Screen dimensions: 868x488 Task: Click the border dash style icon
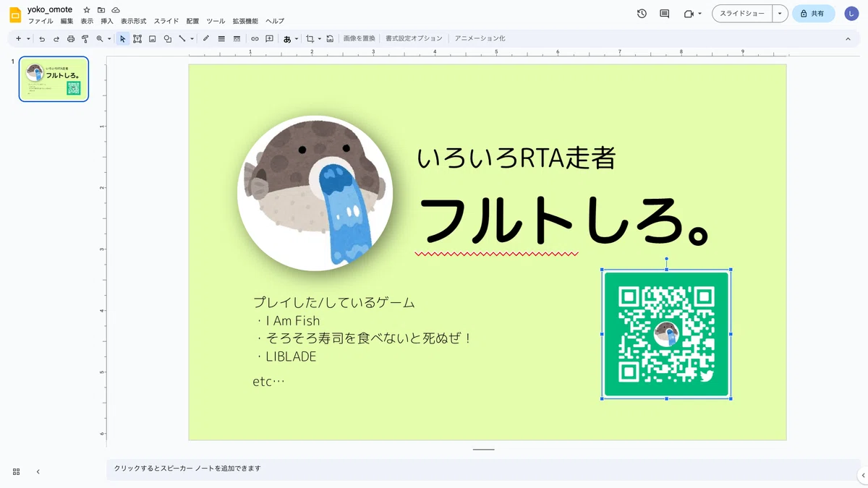click(237, 38)
